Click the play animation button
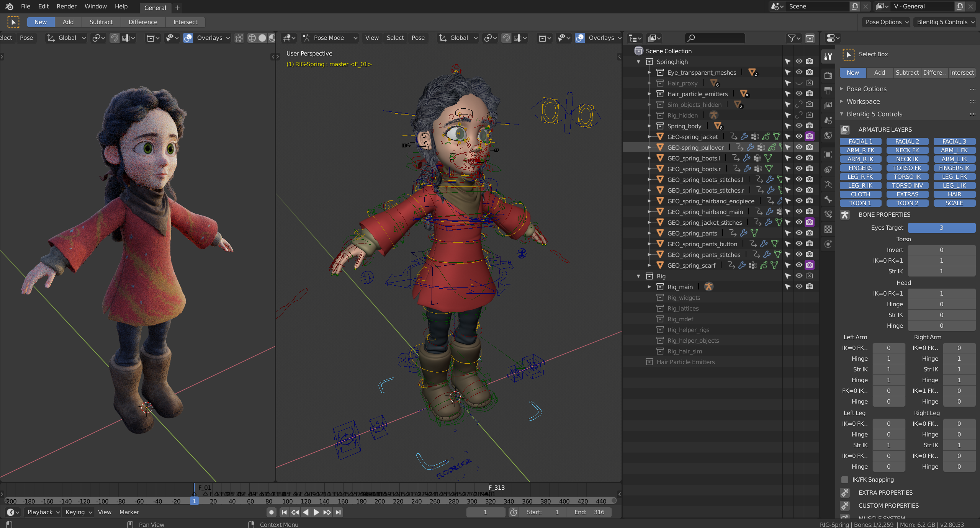This screenshot has width=980, height=528. pos(316,512)
